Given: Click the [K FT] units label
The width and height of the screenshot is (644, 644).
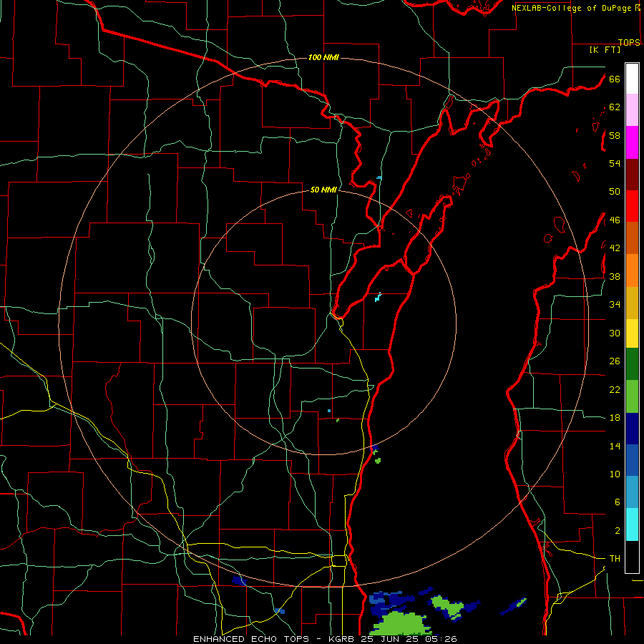Looking at the screenshot, I should (605, 49).
